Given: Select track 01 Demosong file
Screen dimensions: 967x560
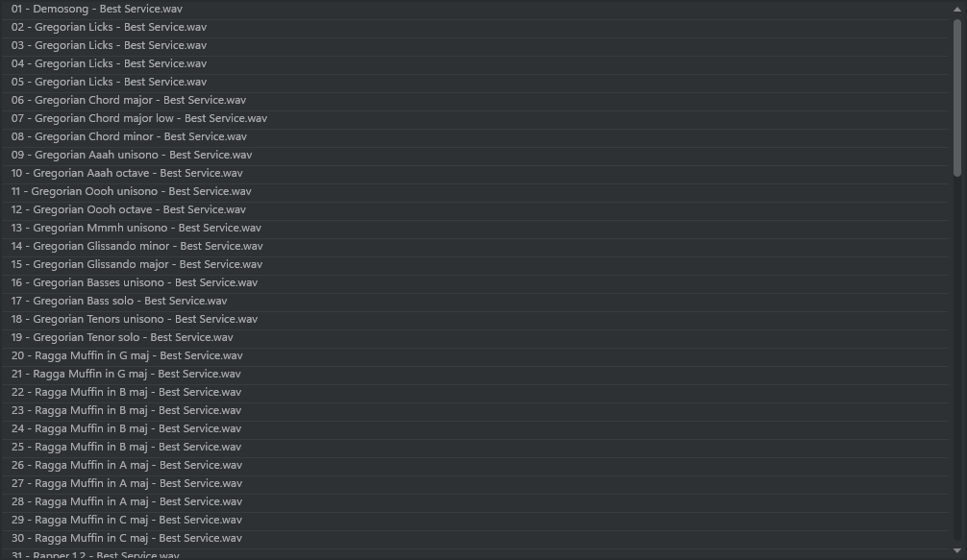Looking at the screenshot, I should point(97,9).
